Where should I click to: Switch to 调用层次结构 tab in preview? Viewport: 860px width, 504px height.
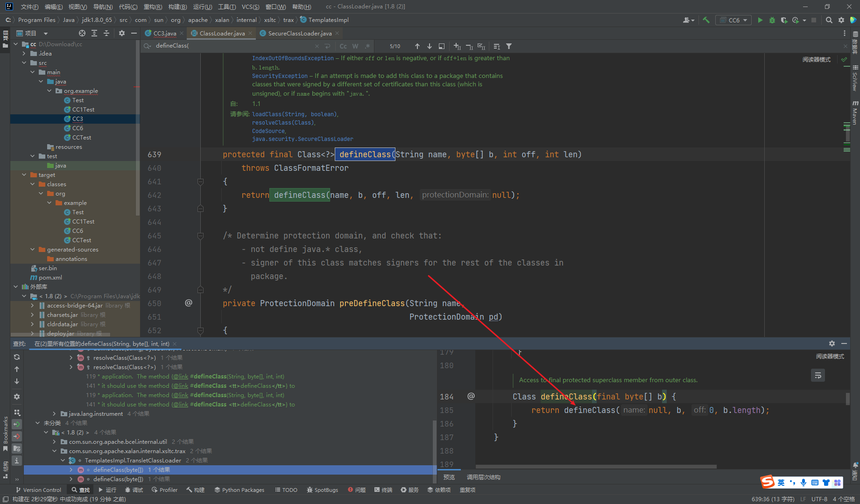point(483,477)
